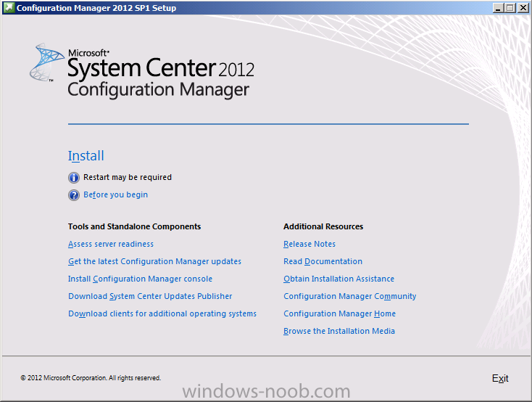
Task: Open Download clients for additional operating systems
Action: point(162,313)
